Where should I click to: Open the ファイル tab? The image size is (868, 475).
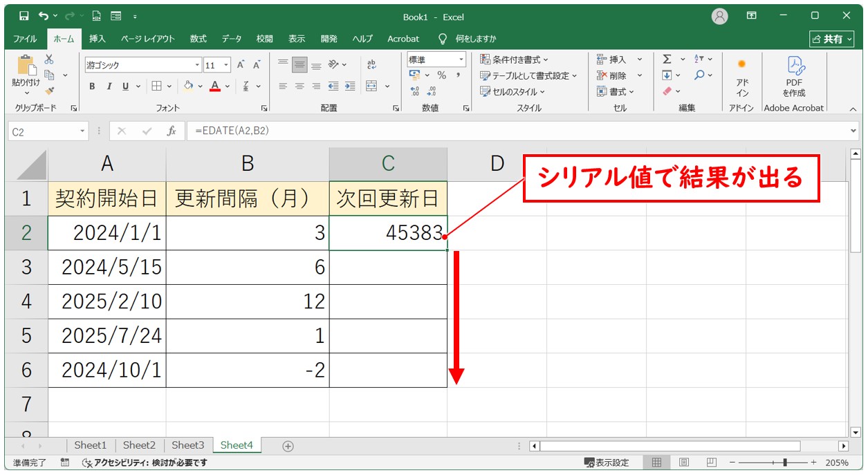[26, 39]
